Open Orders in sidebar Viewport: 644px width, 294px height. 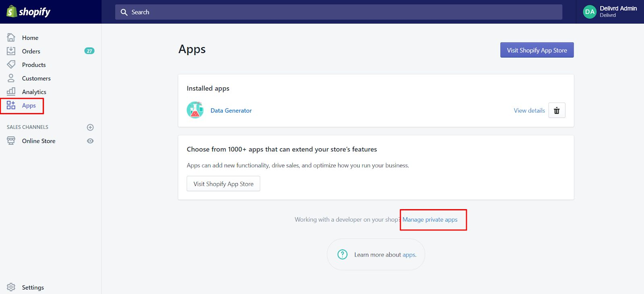tap(31, 51)
